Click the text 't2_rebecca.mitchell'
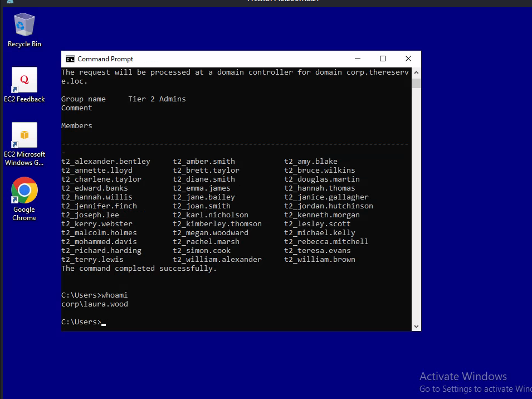 326,241
